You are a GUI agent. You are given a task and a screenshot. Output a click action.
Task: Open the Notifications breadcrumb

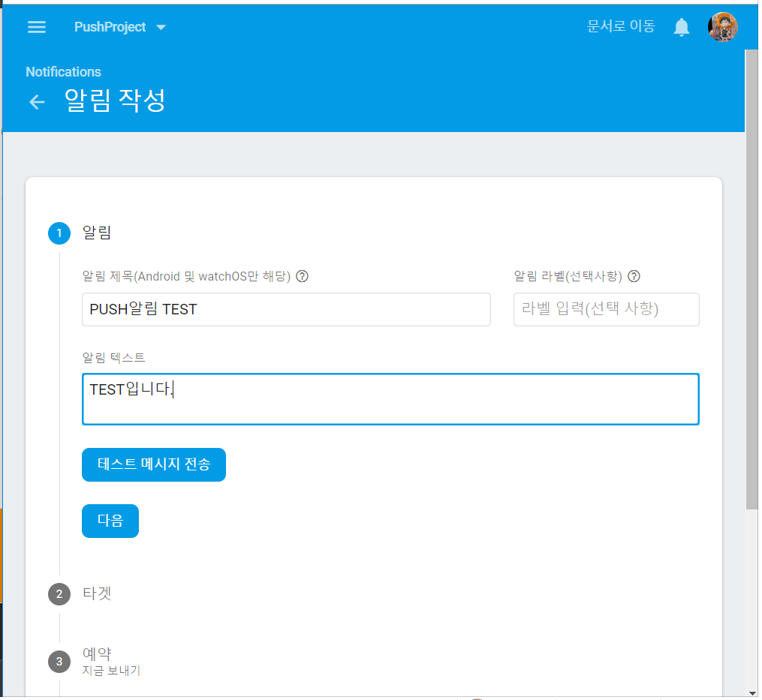(63, 71)
